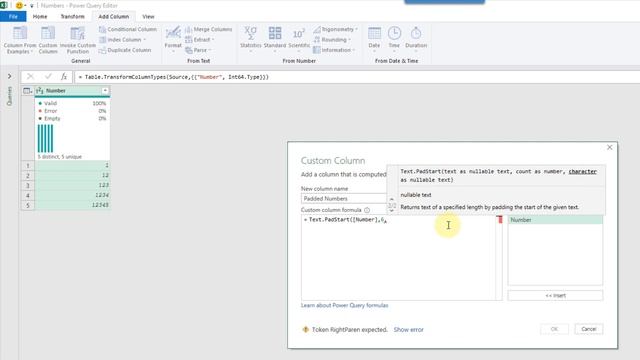This screenshot has height=360, width=640.
Task: Click the smiley feedback icon in title bar
Action: tap(19, 5)
